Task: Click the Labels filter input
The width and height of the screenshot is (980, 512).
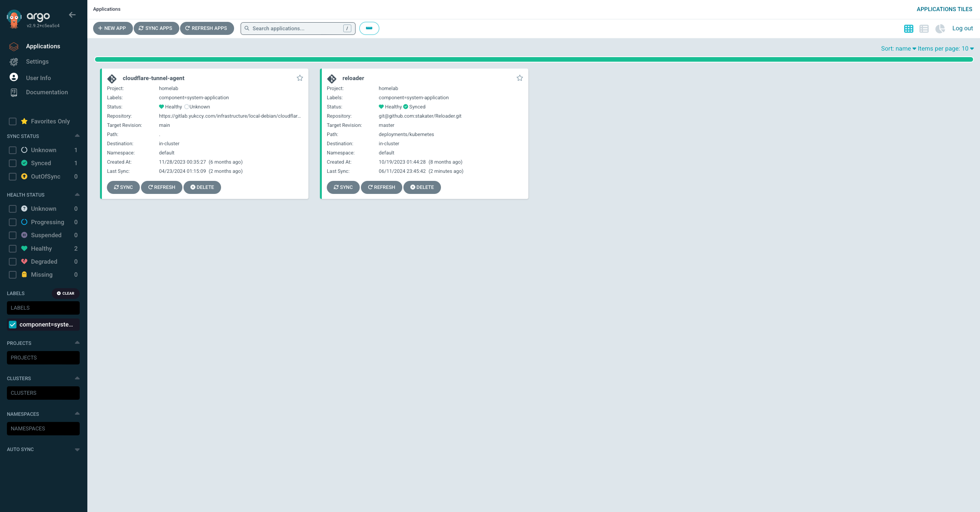Action: (x=43, y=308)
